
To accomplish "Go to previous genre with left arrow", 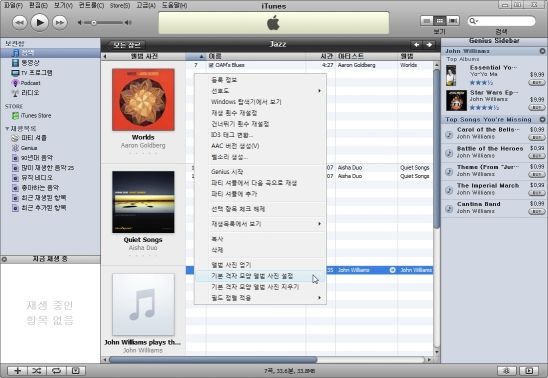I will click(x=416, y=45).
